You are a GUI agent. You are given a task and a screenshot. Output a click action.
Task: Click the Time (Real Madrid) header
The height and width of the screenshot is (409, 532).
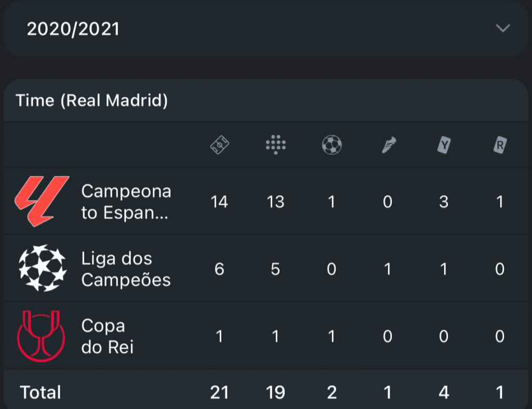pos(92,101)
